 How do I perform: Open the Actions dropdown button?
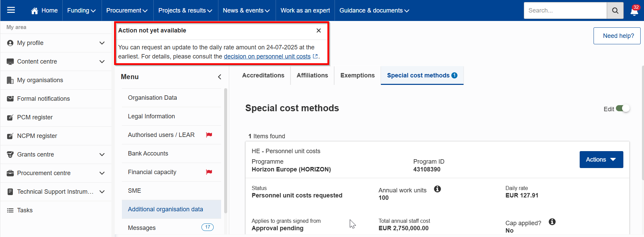click(x=601, y=160)
